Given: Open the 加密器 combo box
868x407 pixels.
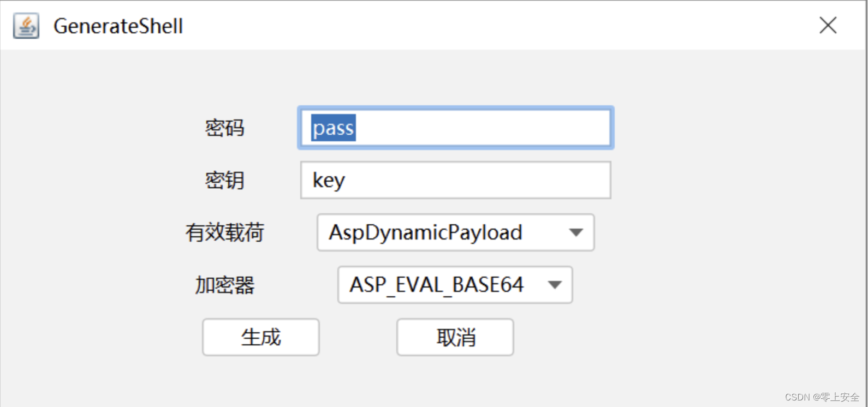Looking at the screenshot, I should coord(455,284).
